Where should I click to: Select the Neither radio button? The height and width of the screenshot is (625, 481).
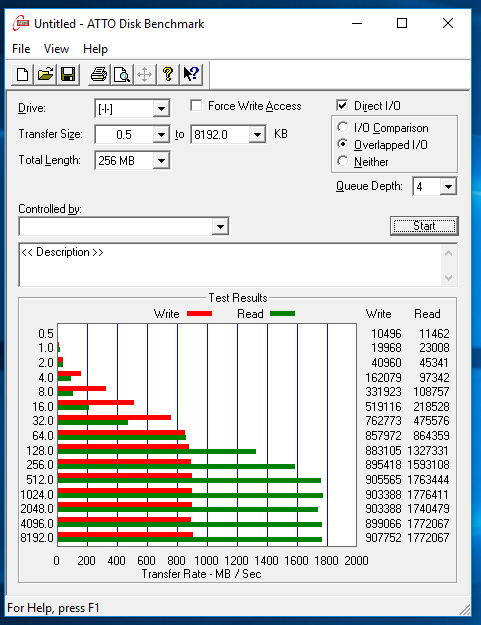click(x=342, y=161)
